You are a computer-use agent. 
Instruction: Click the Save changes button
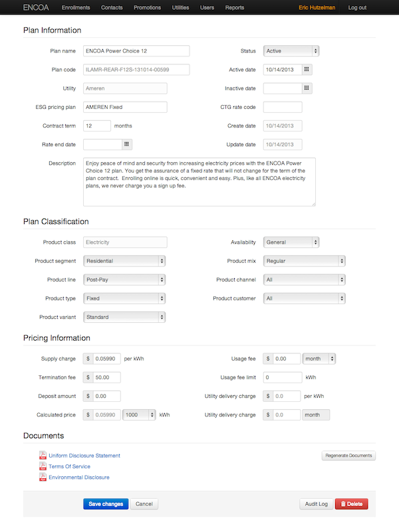tap(106, 504)
